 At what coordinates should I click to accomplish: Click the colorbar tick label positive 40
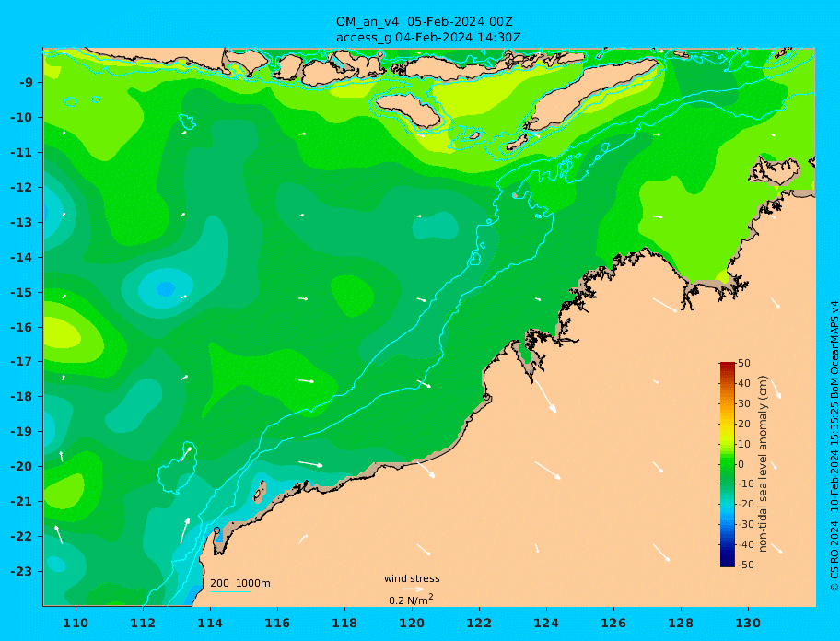pos(744,383)
